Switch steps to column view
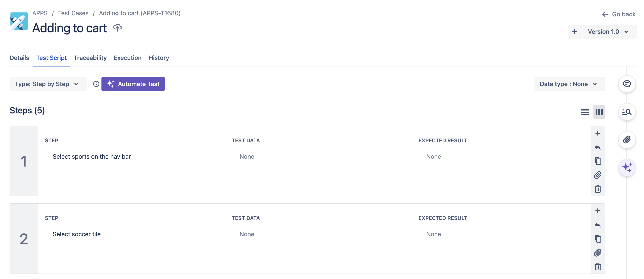The height and width of the screenshot is (279, 644). point(599,112)
